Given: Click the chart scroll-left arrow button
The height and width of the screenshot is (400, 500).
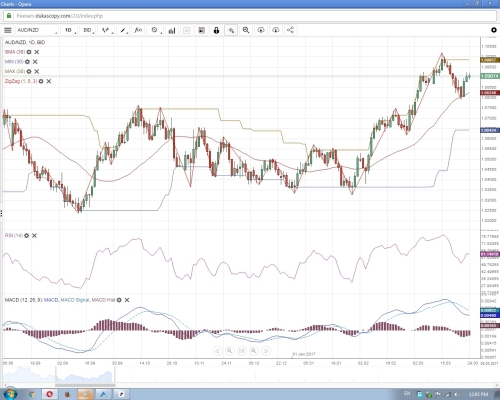Looking at the screenshot, I should point(217,351).
